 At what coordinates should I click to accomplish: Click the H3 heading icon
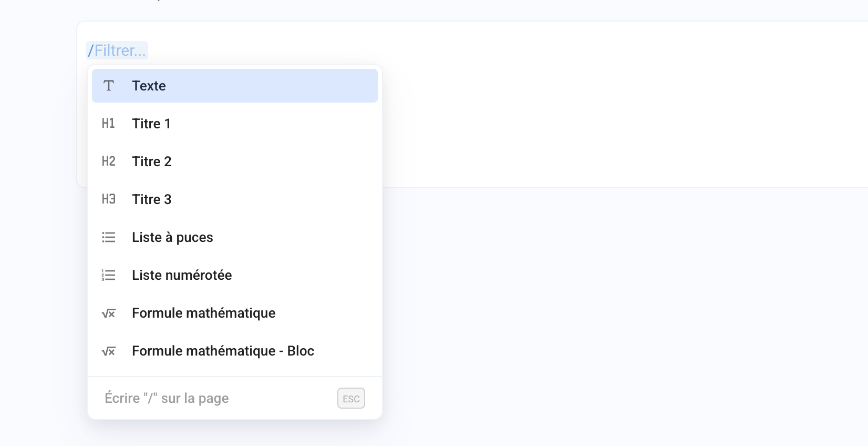coord(109,199)
